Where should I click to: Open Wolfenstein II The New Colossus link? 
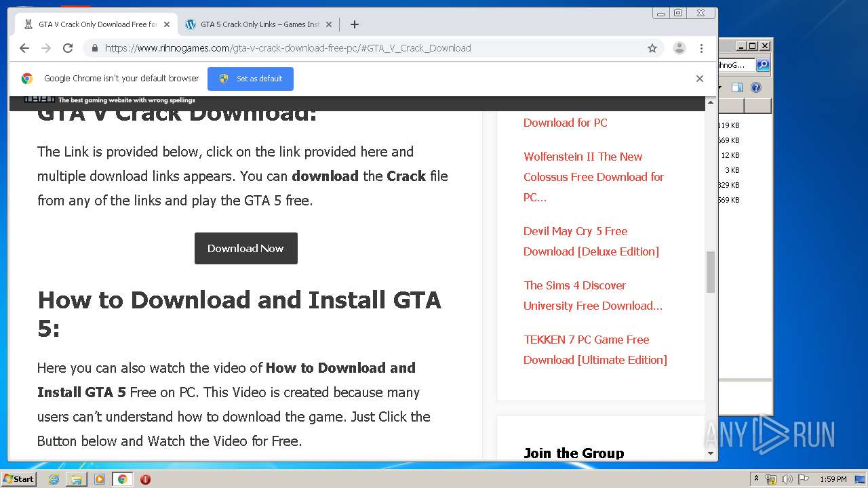[x=593, y=177]
